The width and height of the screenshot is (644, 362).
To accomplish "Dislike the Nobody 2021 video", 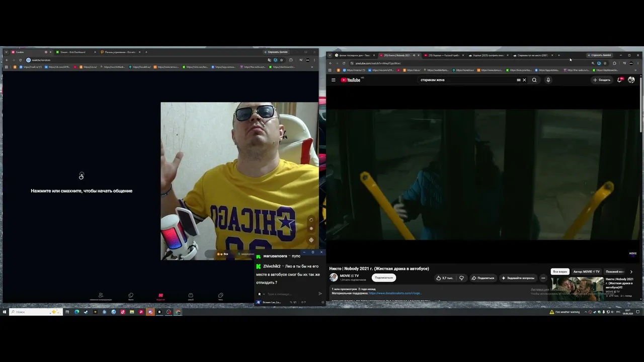I will tap(461, 278).
